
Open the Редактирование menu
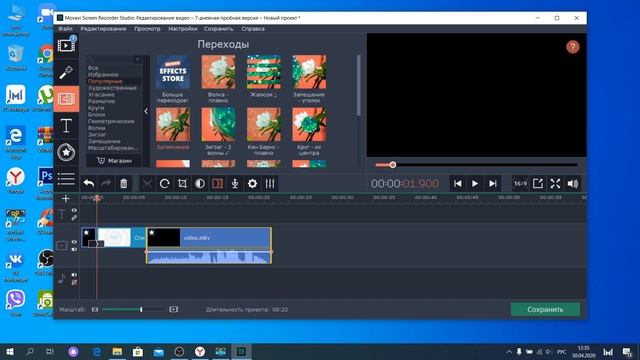pyautogui.click(x=103, y=29)
